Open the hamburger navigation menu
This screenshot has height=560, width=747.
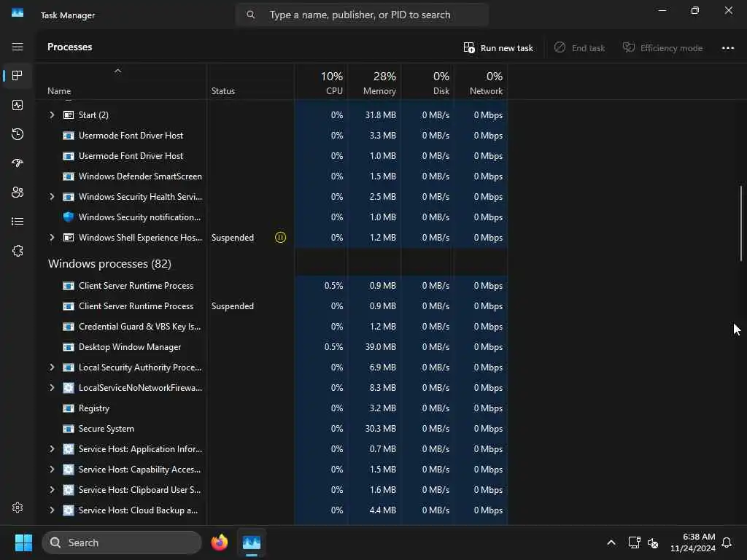pyautogui.click(x=18, y=47)
